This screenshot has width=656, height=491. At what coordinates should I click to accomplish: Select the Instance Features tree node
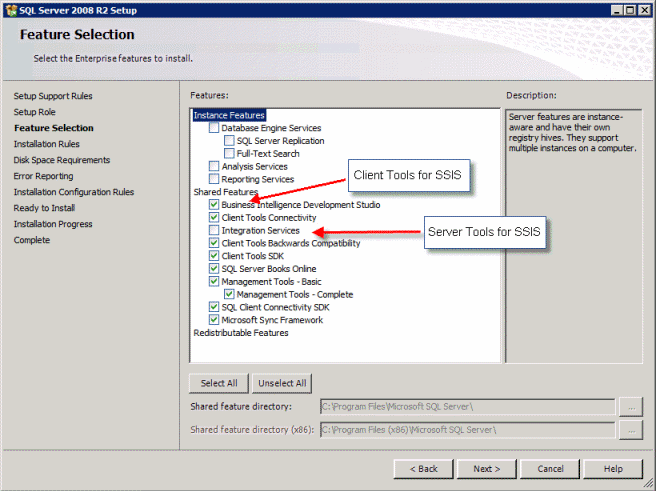point(229,115)
